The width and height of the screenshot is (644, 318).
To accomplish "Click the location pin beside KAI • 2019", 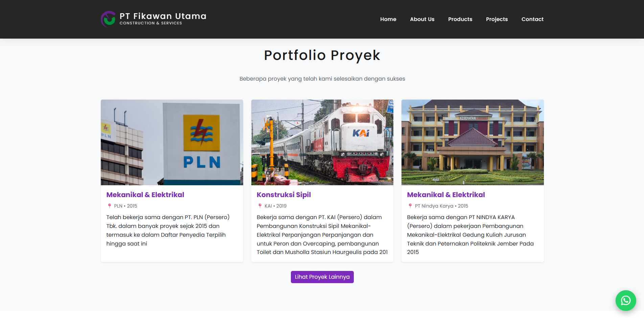I will click(x=260, y=206).
